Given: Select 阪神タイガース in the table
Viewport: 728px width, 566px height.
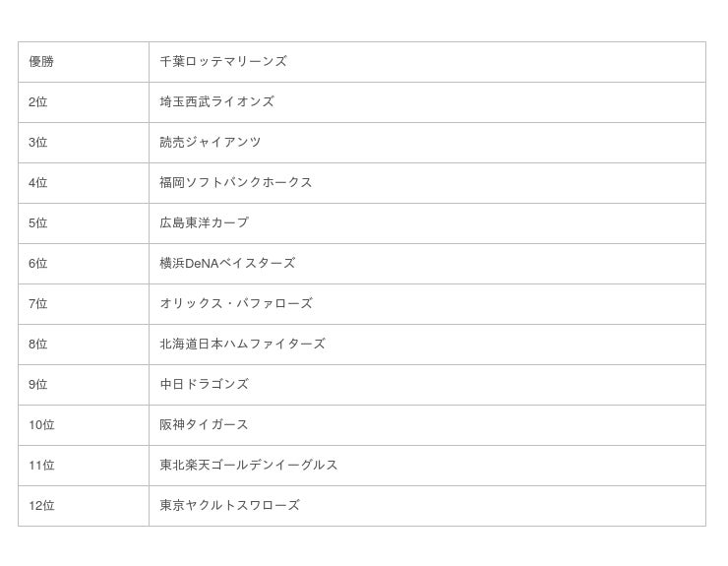Looking at the screenshot, I should pyautogui.click(x=205, y=425).
